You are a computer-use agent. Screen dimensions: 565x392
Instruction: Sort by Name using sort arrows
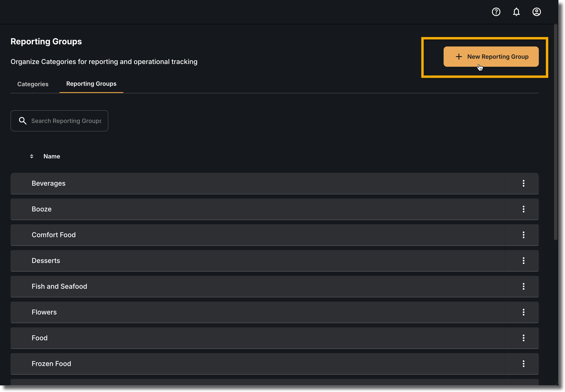32,156
